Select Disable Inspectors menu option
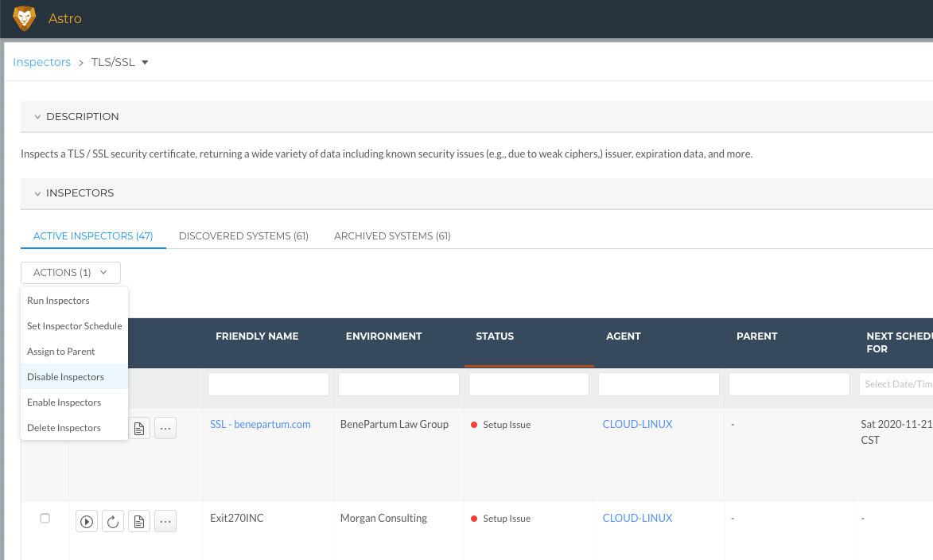Image resolution: width=933 pixels, height=560 pixels. (75, 377)
